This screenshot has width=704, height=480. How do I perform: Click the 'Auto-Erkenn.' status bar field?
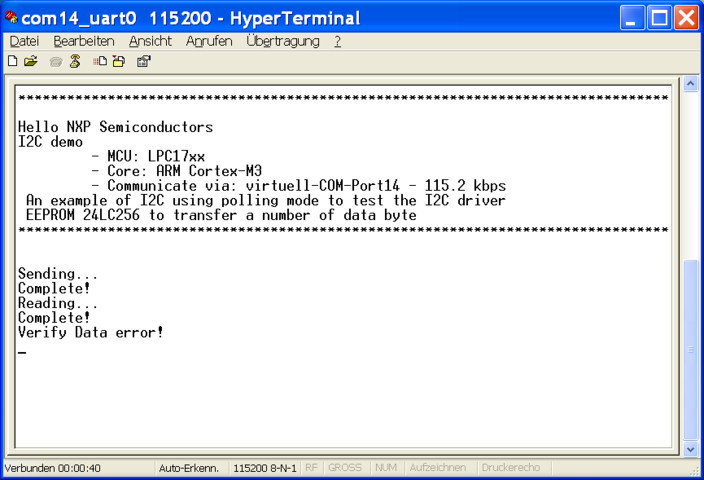189,468
